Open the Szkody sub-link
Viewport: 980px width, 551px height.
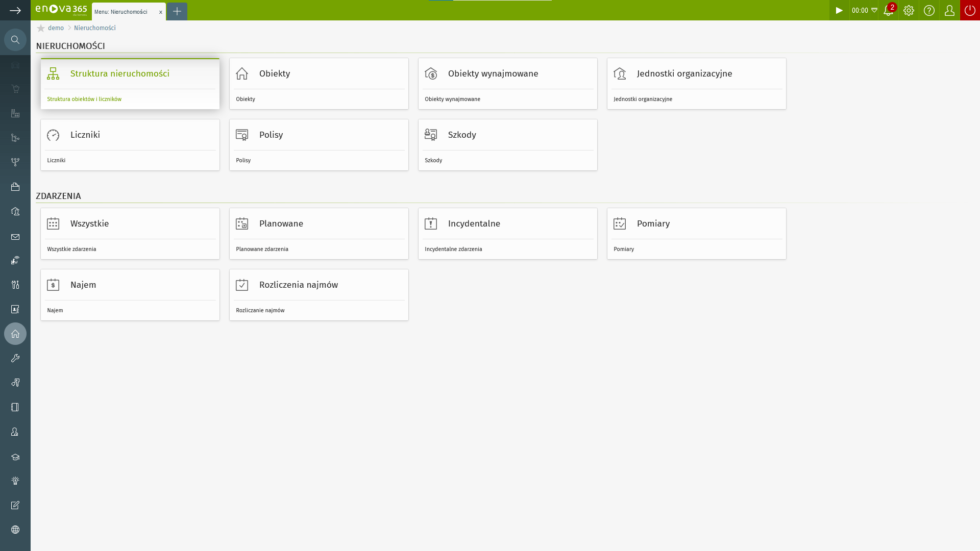pyautogui.click(x=433, y=160)
